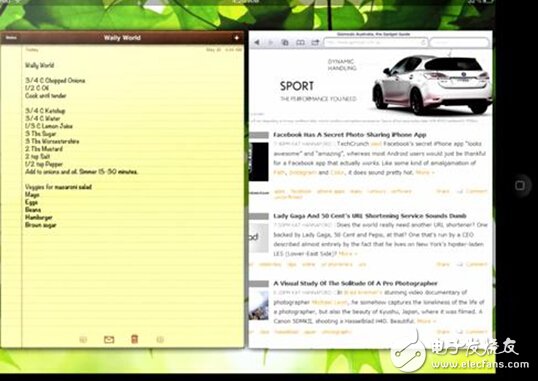Tap the Notes button in note header
538x381 pixels.
[11, 37]
